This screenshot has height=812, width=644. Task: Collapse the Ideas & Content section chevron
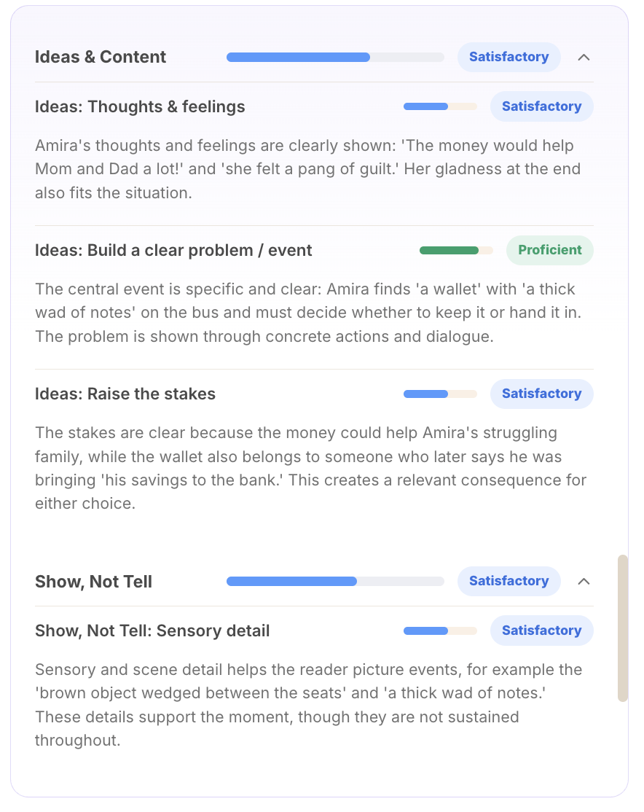click(x=584, y=58)
